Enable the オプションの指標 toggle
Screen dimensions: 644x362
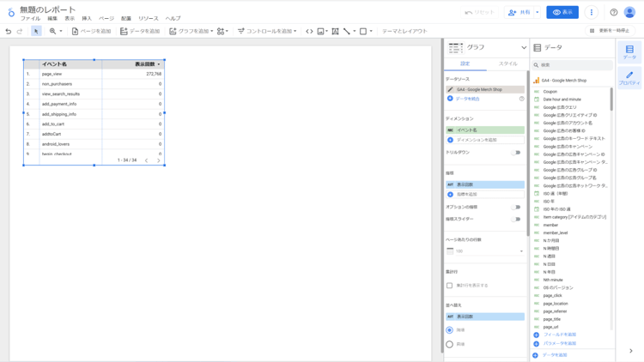[516, 207]
